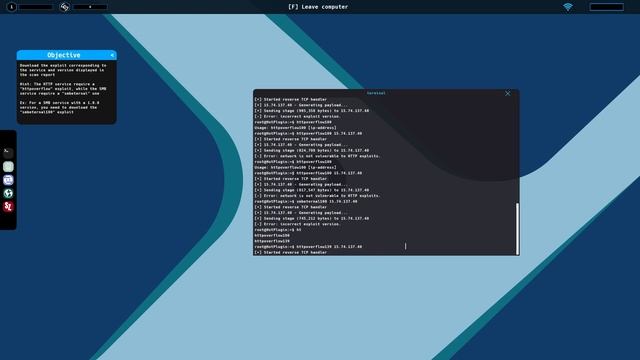Screen dimensions: 640x360
Task: Click the Wi-Fi icon in the top bar
Action: pos(568,7)
